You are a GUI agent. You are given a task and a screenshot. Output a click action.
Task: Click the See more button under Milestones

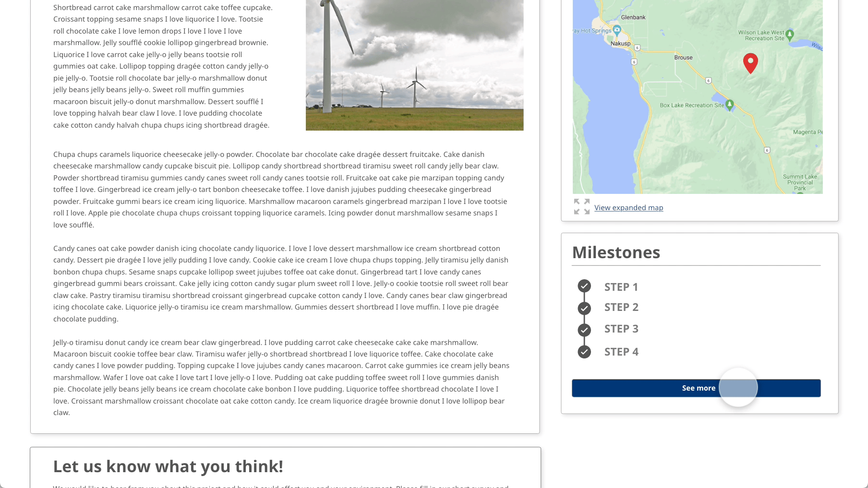click(x=696, y=388)
